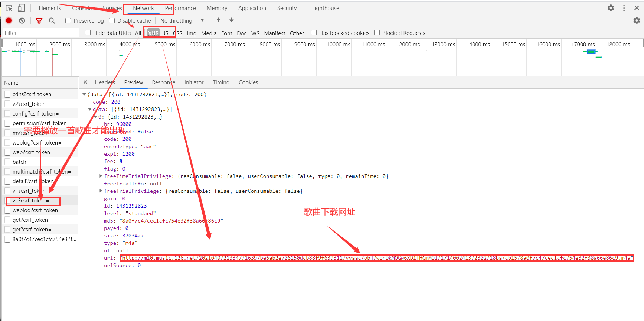Show the Preview tab of request
The width and height of the screenshot is (644, 321).
(134, 82)
